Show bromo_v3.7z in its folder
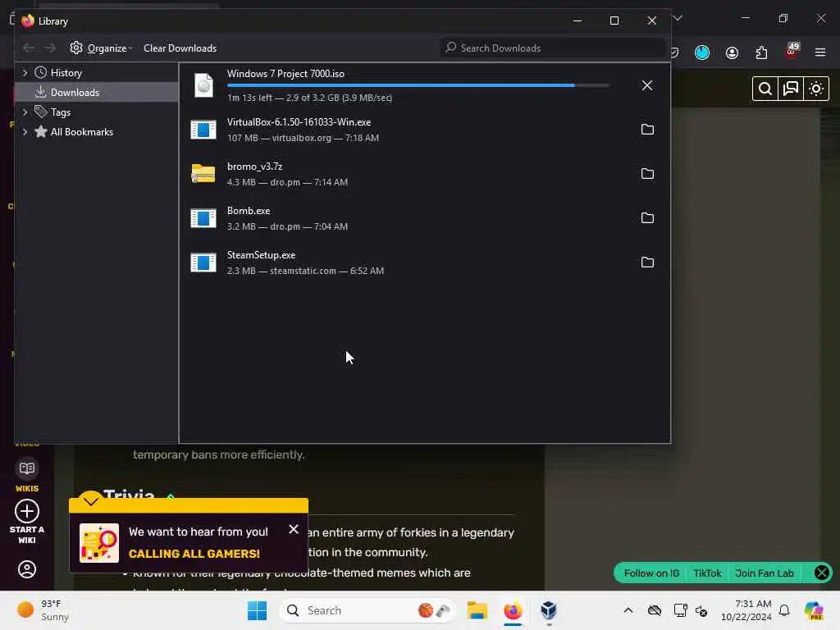840x630 pixels. click(647, 174)
